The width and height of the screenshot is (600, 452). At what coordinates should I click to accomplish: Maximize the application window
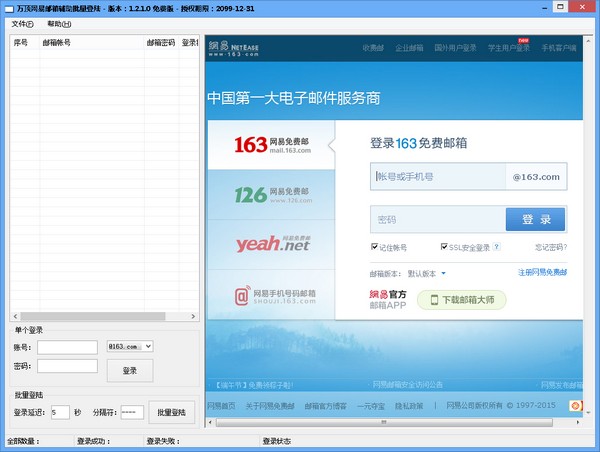click(x=560, y=7)
